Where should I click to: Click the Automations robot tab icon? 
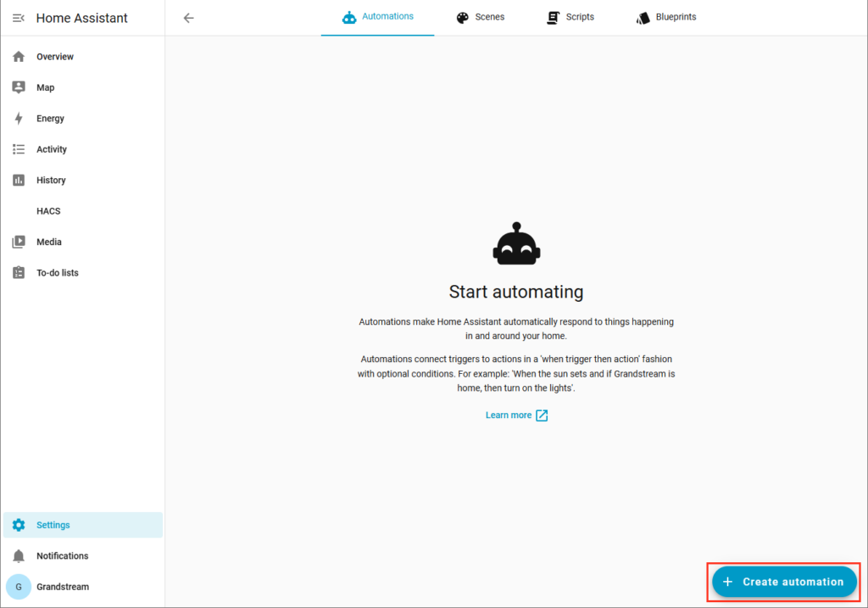pos(349,18)
